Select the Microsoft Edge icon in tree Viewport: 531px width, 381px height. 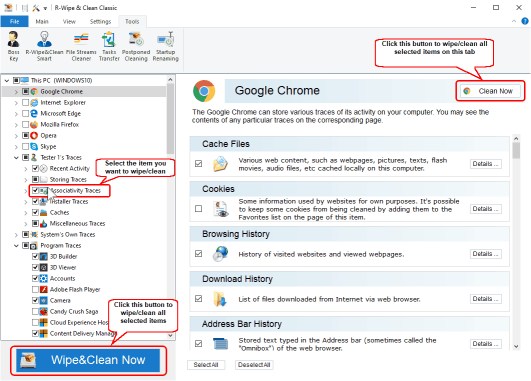[x=34, y=113]
